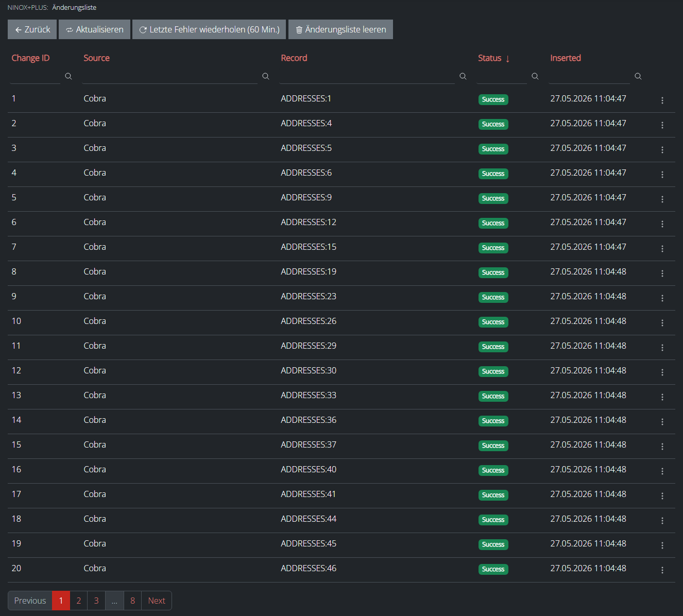Viewport: 683px width, 616px height.
Task: Toggle sorting on the Status column header
Action: [494, 58]
